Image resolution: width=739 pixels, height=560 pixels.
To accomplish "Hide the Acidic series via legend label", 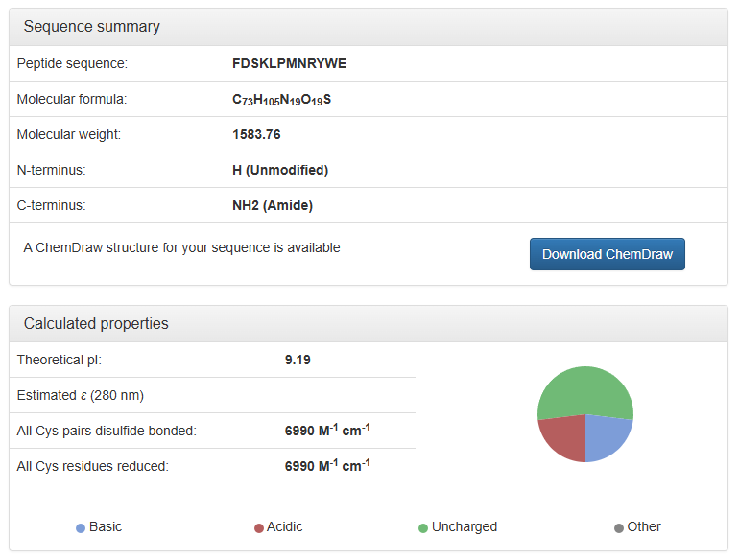I will (285, 527).
